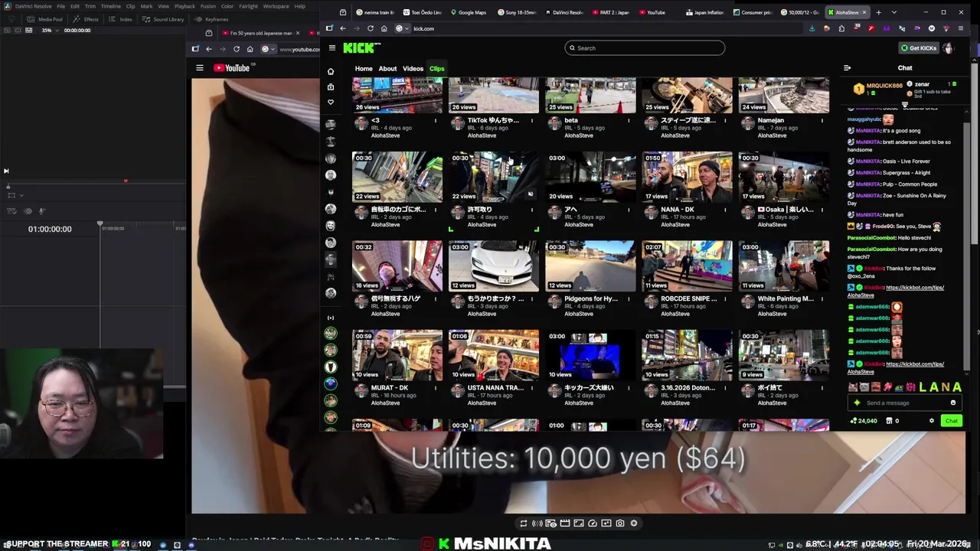The height and width of the screenshot is (551, 980).
Task: Open options for the beta clip
Action: tap(629, 120)
